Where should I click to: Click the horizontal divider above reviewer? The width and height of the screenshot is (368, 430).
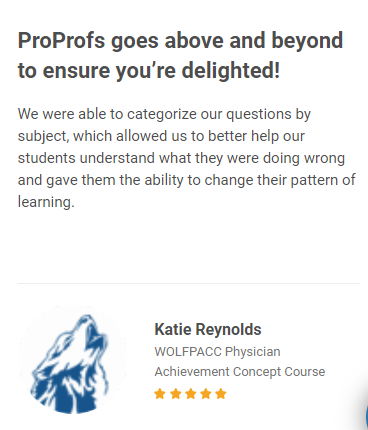[x=189, y=283]
